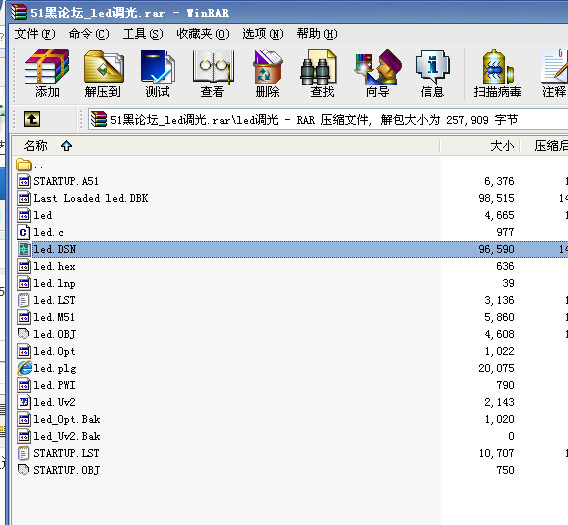
Task: Select file 'led_Opt.Bak'
Action: pos(67,419)
